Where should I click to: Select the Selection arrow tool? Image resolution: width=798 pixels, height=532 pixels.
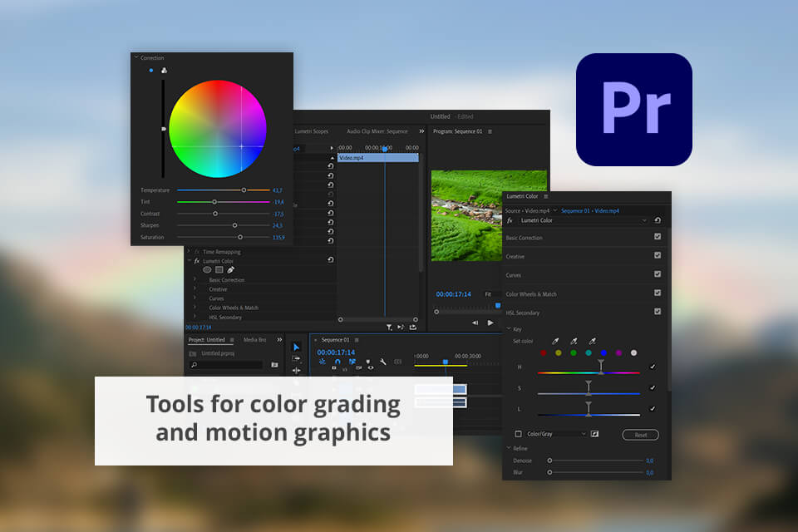tap(296, 347)
